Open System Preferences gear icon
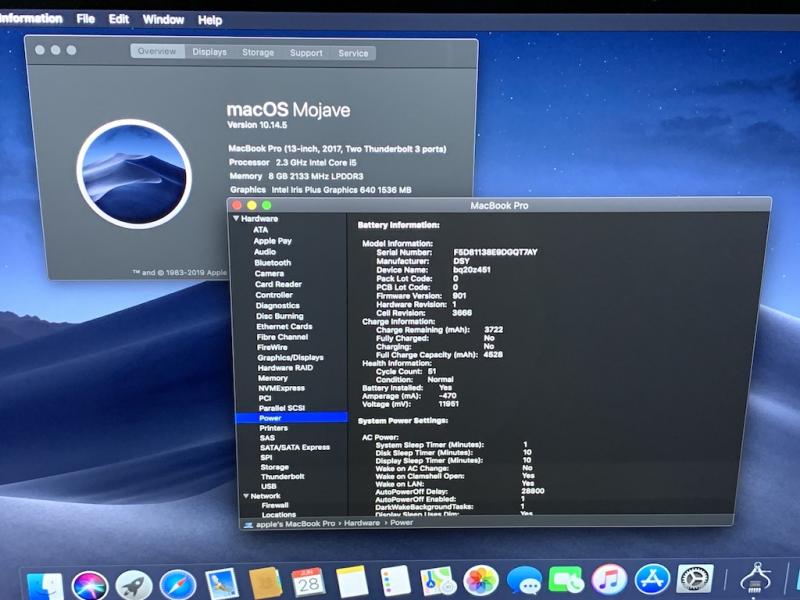 tap(694, 579)
